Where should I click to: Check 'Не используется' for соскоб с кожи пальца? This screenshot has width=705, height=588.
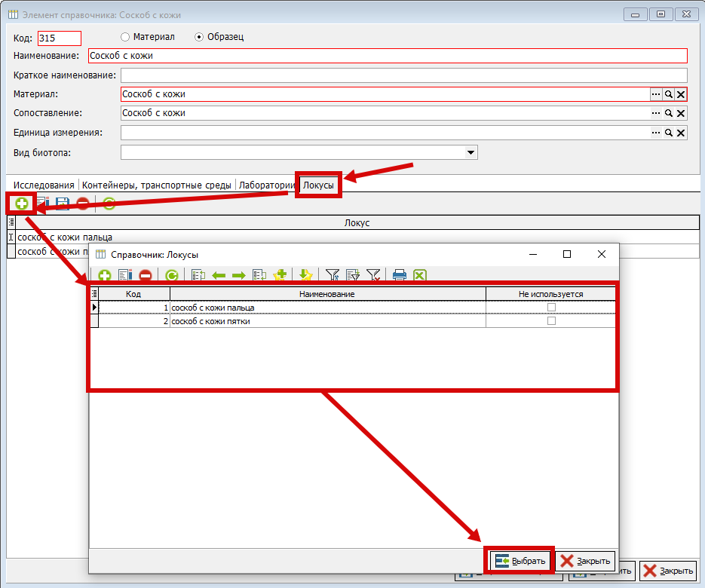point(551,308)
